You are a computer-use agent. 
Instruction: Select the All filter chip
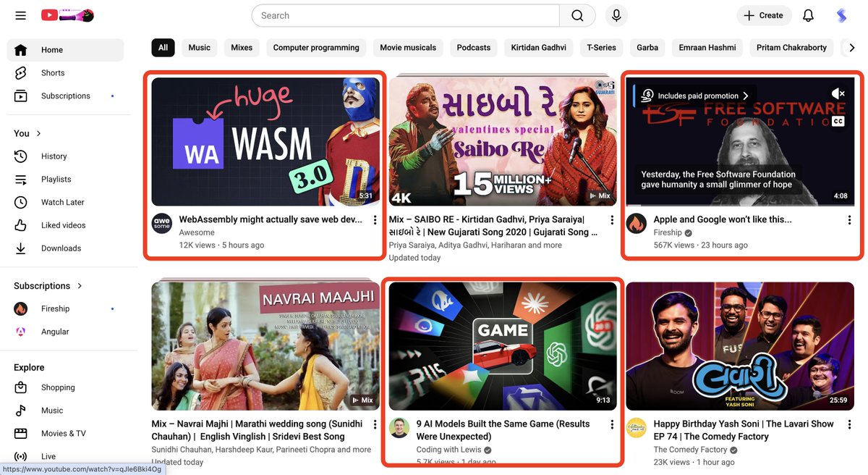point(163,48)
